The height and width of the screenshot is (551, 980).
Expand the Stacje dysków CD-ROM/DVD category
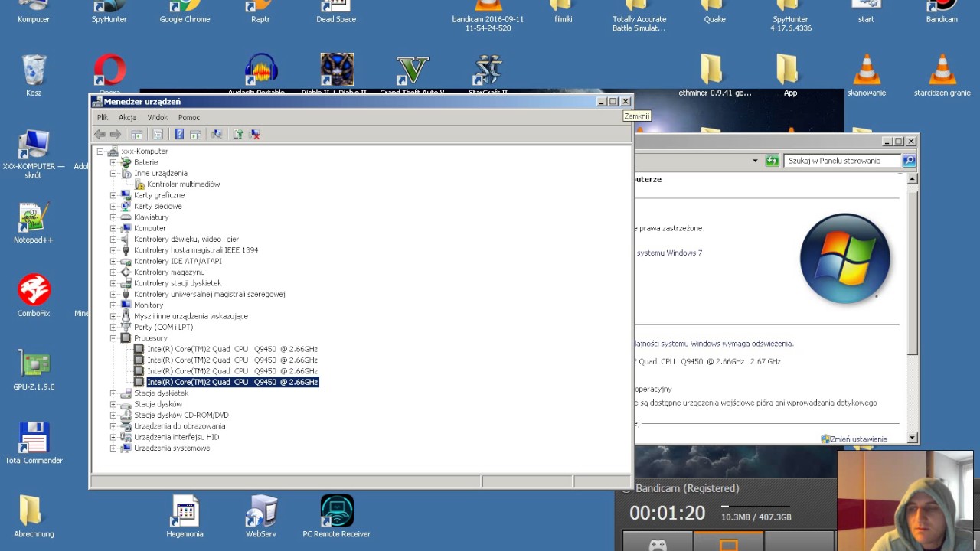click(x=113, y=415)
